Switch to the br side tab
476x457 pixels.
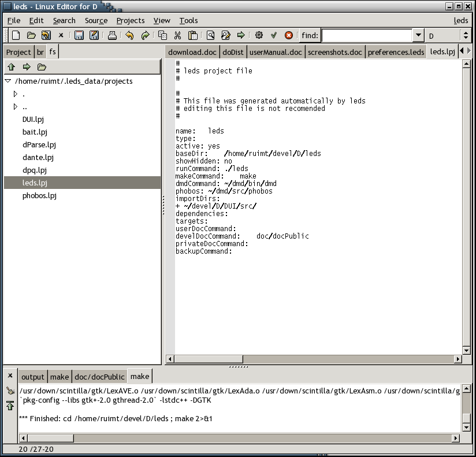(x=40, y=52)
